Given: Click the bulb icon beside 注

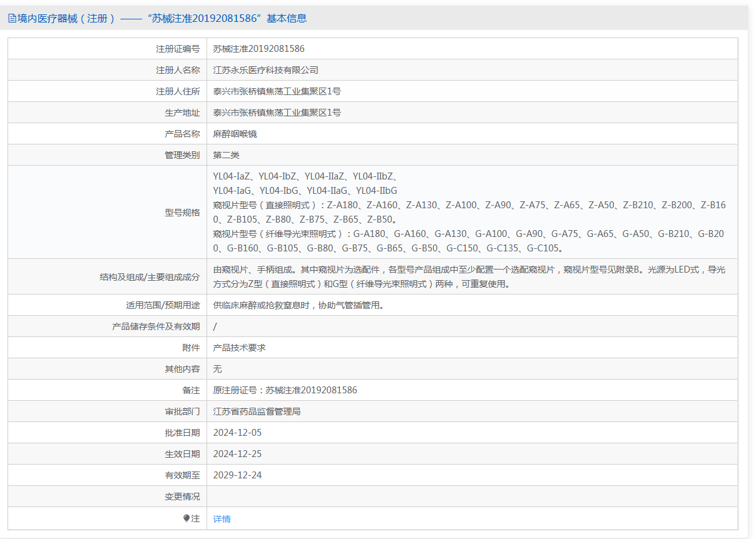Looking at the screenshot, I should coord(186,518).
